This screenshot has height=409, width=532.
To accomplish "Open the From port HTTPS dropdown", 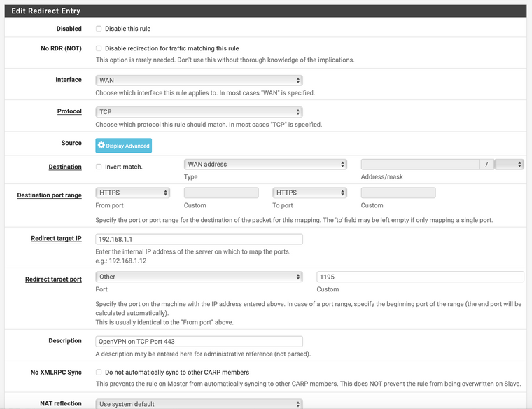I will [133, 193].
